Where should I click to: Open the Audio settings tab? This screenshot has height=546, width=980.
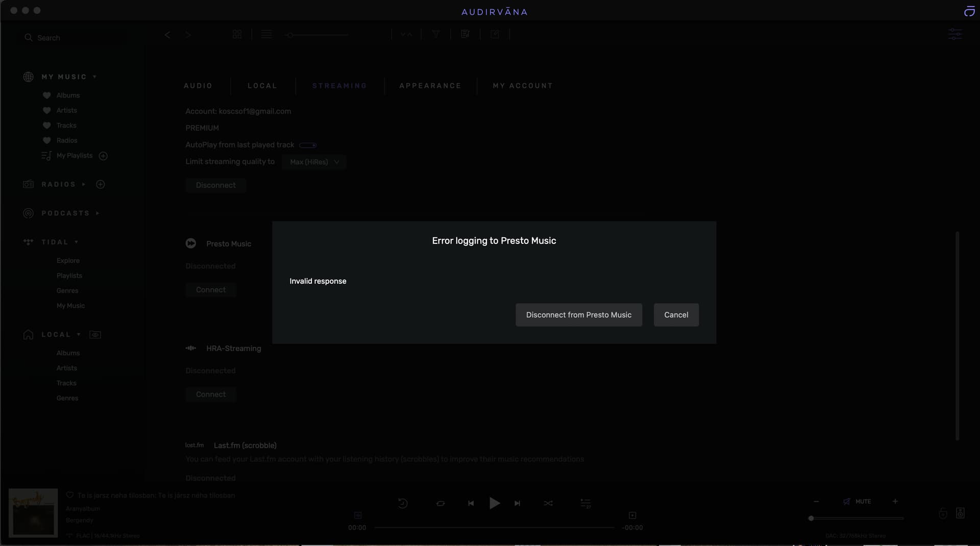[198, 86]
